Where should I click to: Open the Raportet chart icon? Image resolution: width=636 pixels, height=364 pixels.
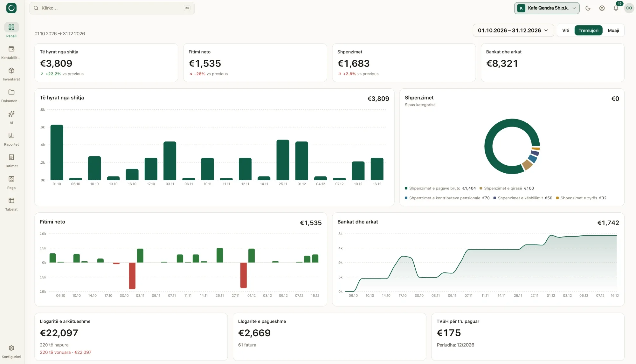click(x=11, y=135)
